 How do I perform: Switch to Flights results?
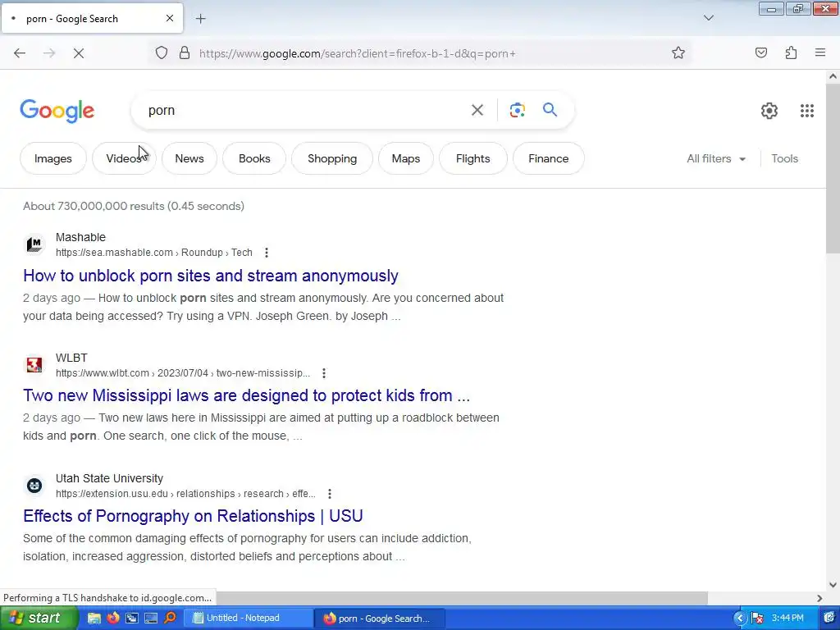pyautogui.click(x=473, y=158)
